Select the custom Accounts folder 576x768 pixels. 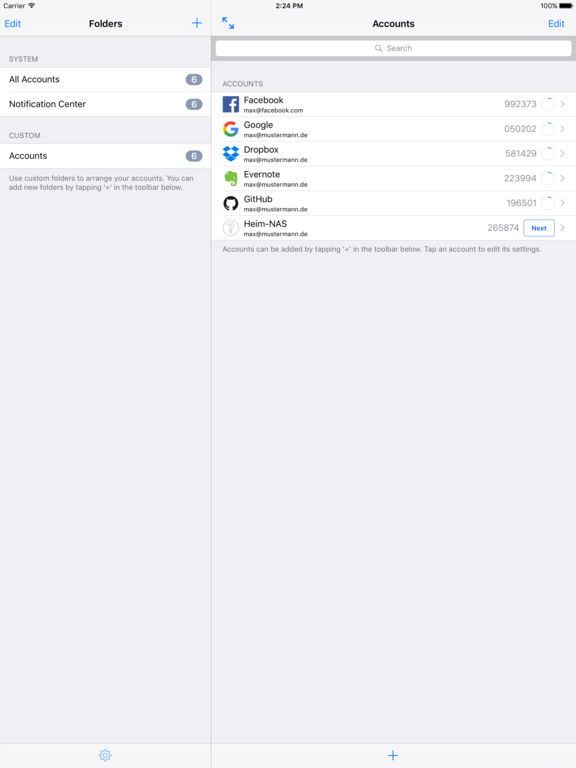point(105,156)
